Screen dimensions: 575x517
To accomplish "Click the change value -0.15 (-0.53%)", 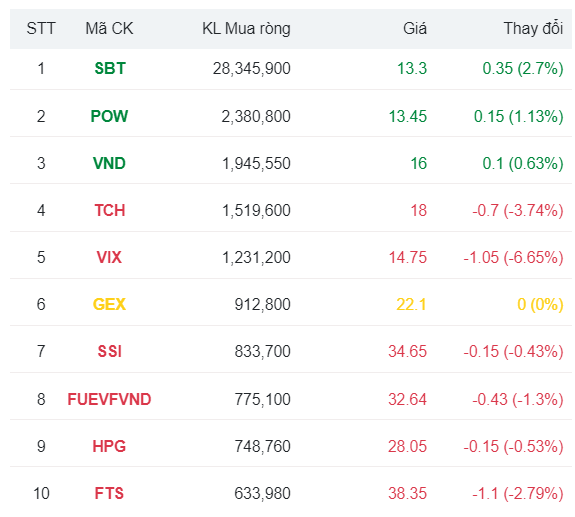I will point(513,446).
